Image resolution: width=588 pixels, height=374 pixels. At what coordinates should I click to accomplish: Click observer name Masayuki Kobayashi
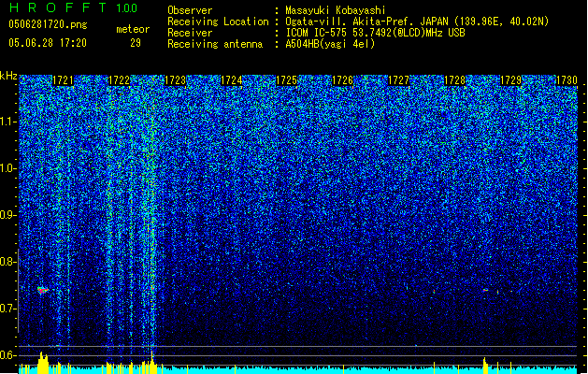pyautogui.click(x=336, y=10)
